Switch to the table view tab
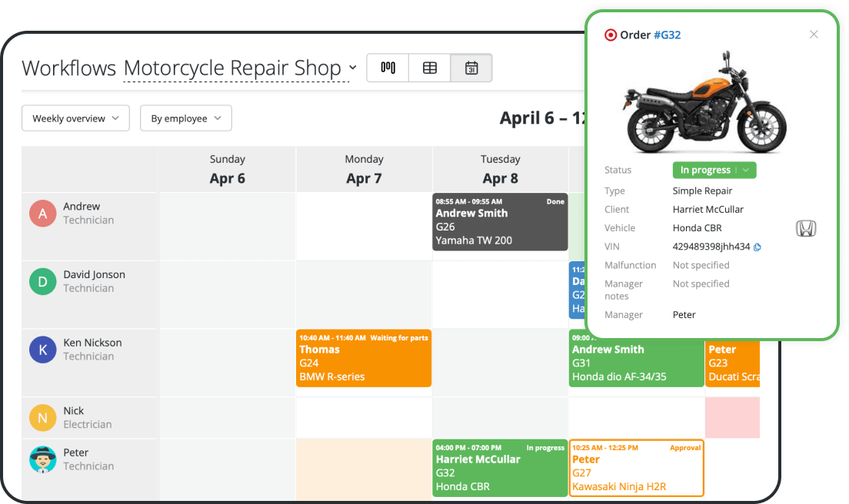 tap(429, 68)
